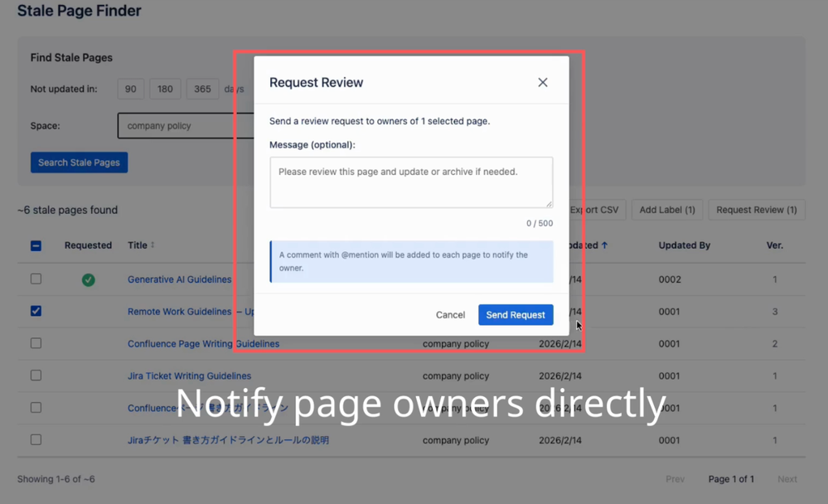This screenshot has width=828, height=504.
Task: Cancel the review request
Action: [x=450, y=315]
